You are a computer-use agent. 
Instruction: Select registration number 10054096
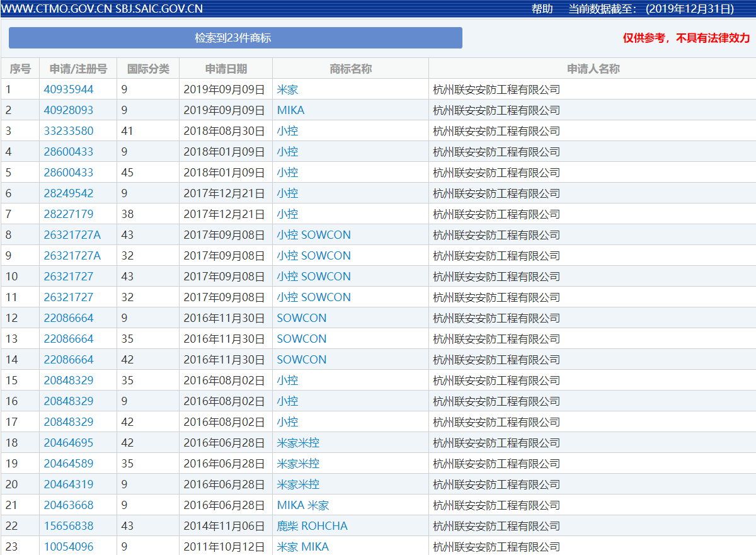[69, 547]
